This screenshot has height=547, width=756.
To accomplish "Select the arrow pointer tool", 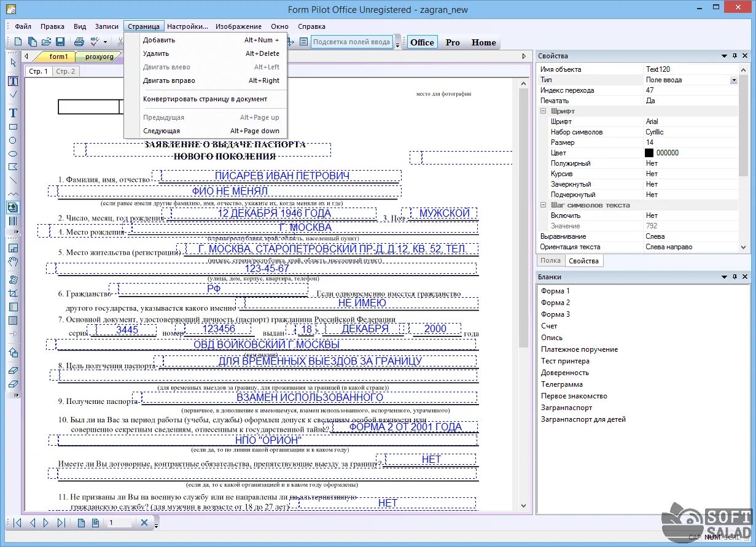I will (13, 63).
